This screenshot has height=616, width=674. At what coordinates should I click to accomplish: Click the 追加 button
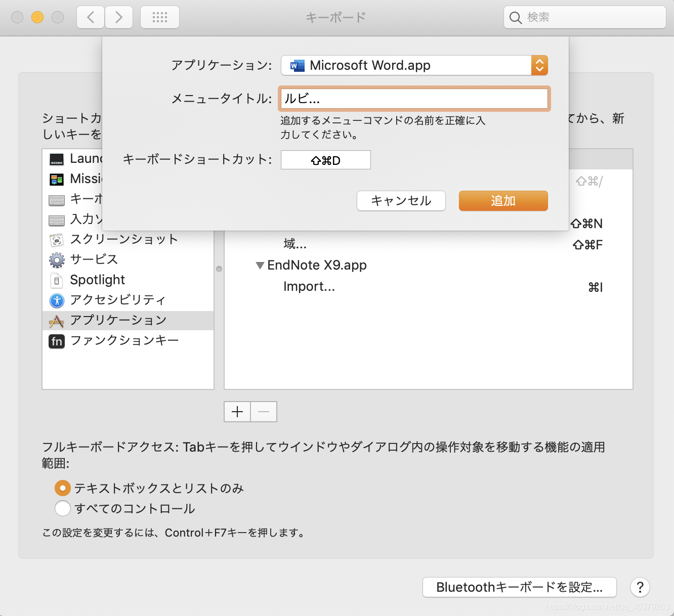coord(503,201)
